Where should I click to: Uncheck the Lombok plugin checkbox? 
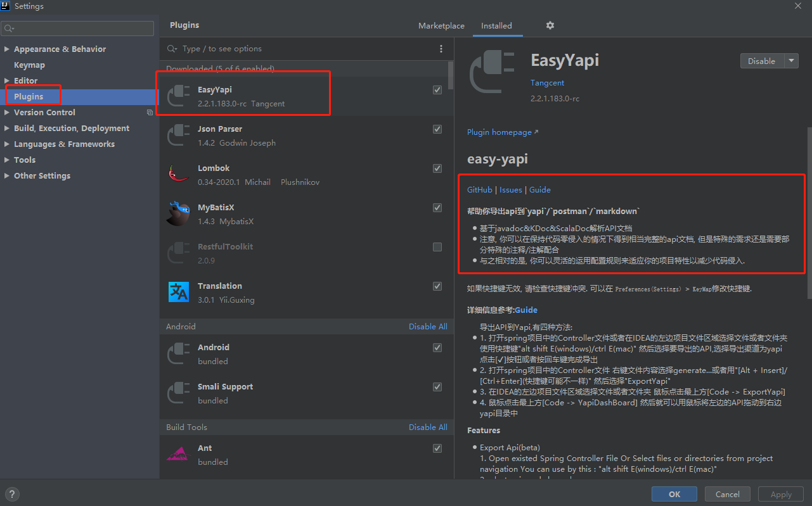437,168
